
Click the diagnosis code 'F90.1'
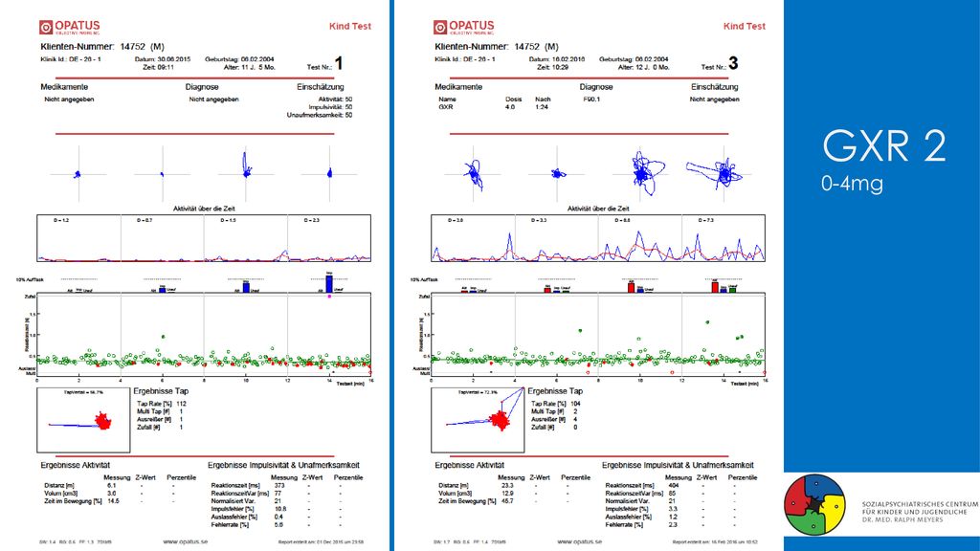coord(591,99)
